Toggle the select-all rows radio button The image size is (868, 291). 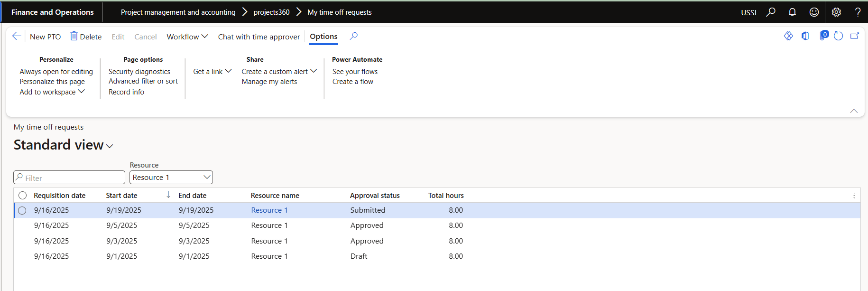[x=22, y=196]
